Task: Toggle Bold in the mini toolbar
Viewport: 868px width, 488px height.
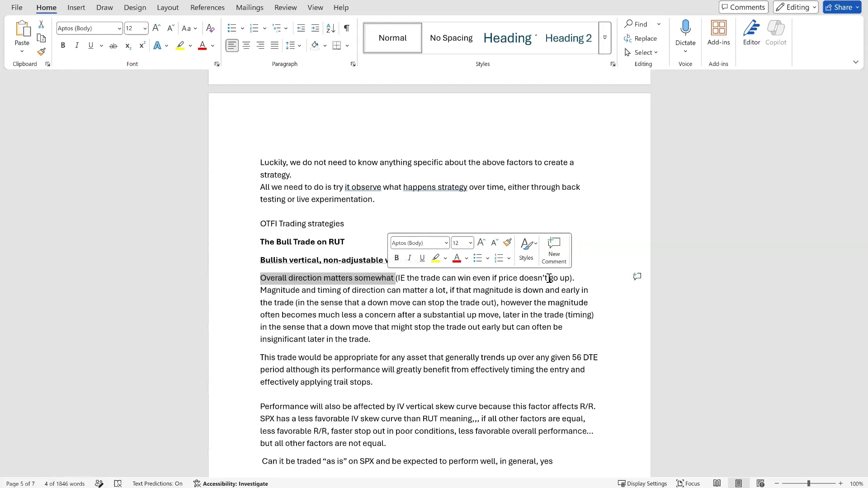Action: [396, 258]
